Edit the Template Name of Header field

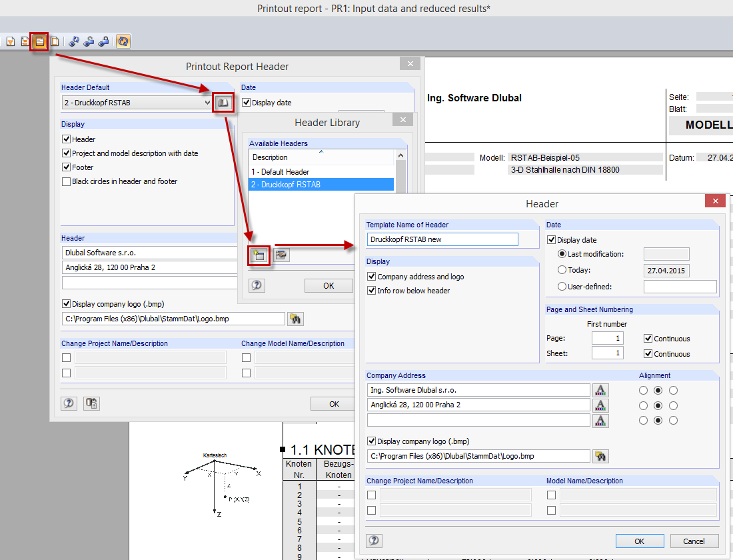tap(442, 239)
